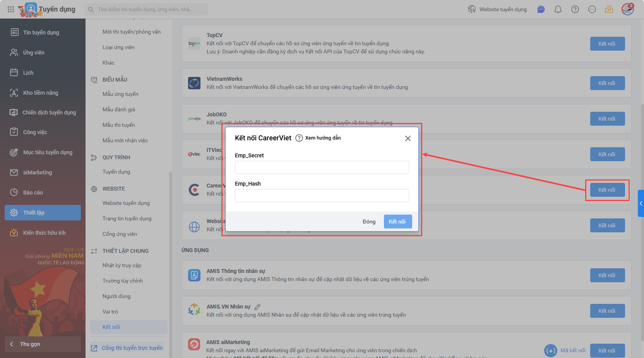Click the TopCV logo icon

(194, 44)
